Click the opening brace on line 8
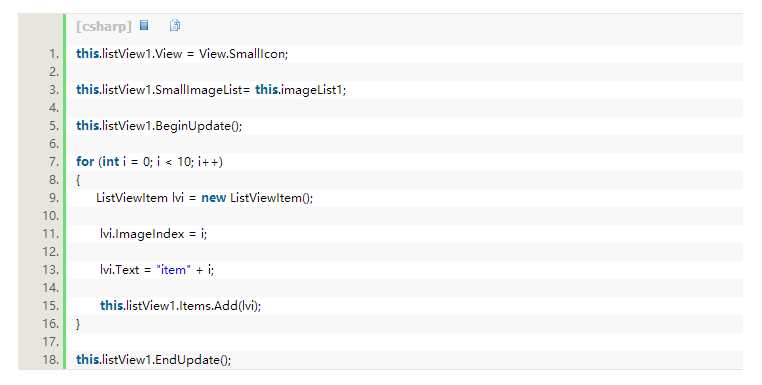 point(78,180)
